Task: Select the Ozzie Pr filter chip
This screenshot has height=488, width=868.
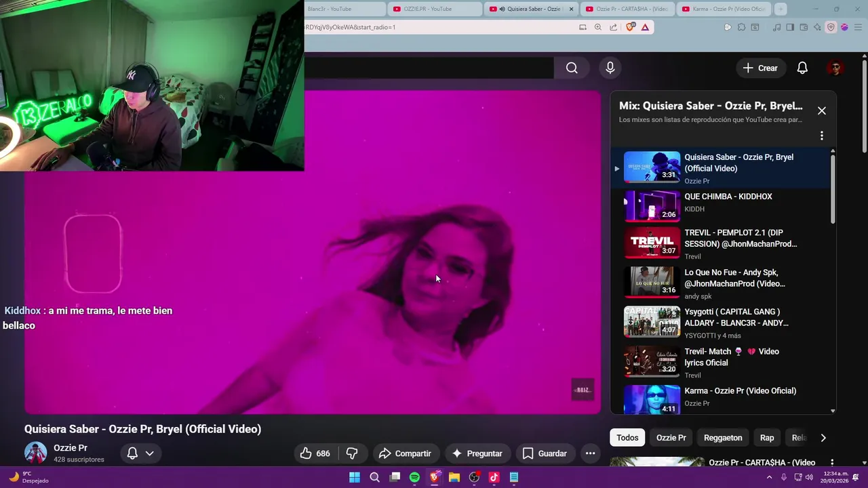Action: 671,438
